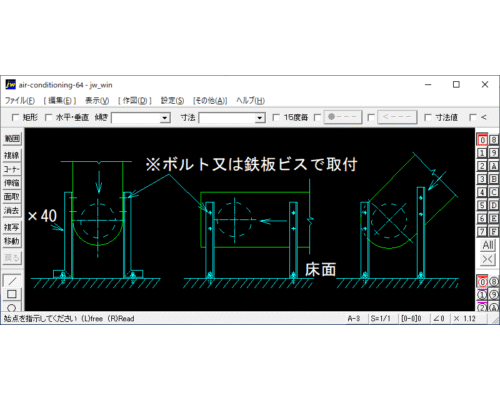Select the circle drawing tool

pos(12,307)
